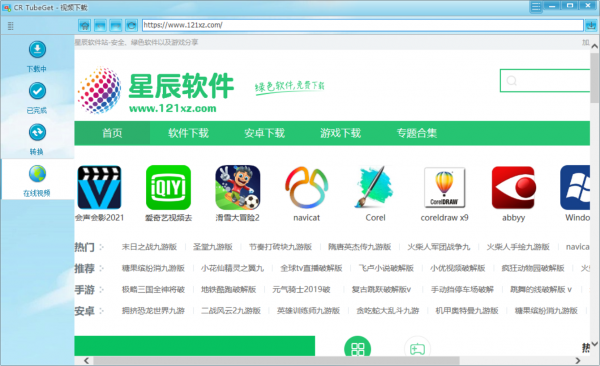
Task: Open the 圣堂九游版 link
Action: pyautogui.click(x=213, y=247)
